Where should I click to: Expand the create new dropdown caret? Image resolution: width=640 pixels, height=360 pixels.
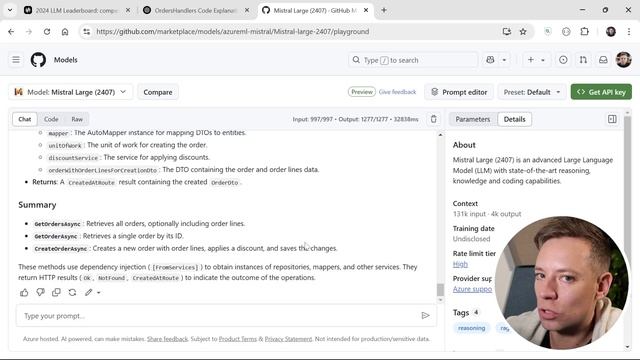point(543,60)
